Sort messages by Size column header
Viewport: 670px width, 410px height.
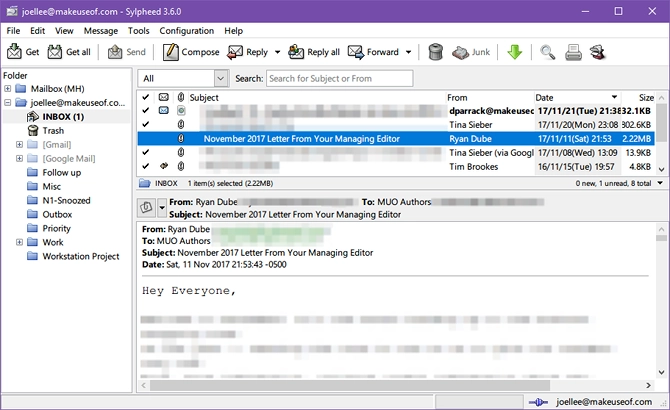[638, 97]
